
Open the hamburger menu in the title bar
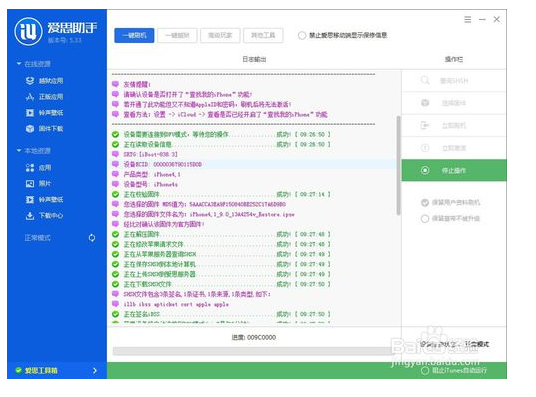[x=468, y=19]
